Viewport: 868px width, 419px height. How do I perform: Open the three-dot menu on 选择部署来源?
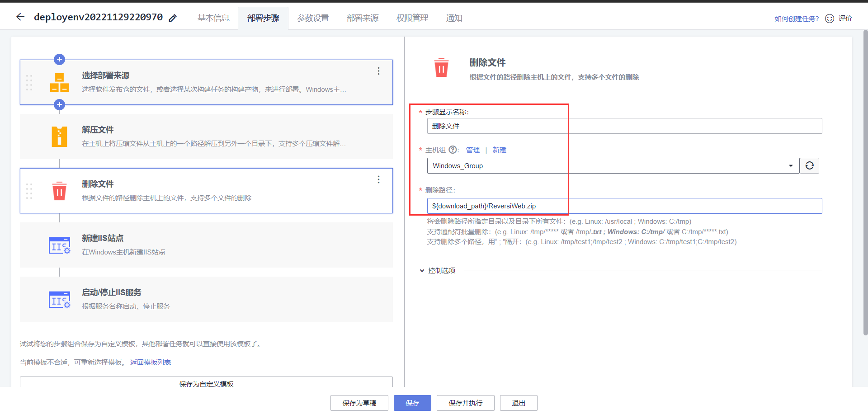(378, 71)
